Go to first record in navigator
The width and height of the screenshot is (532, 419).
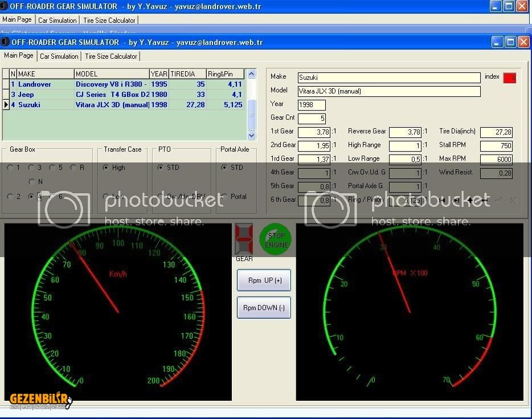coord(442,200)
